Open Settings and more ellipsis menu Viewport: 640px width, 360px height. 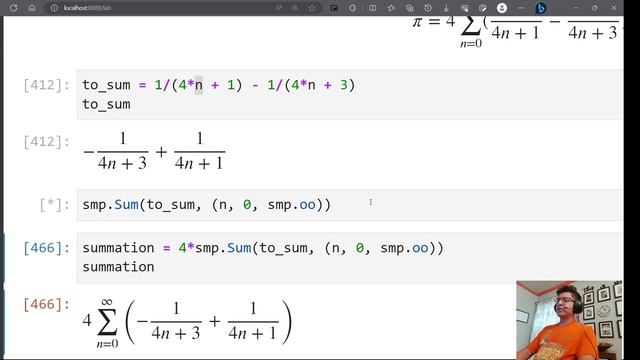click(x=521, y=8)
